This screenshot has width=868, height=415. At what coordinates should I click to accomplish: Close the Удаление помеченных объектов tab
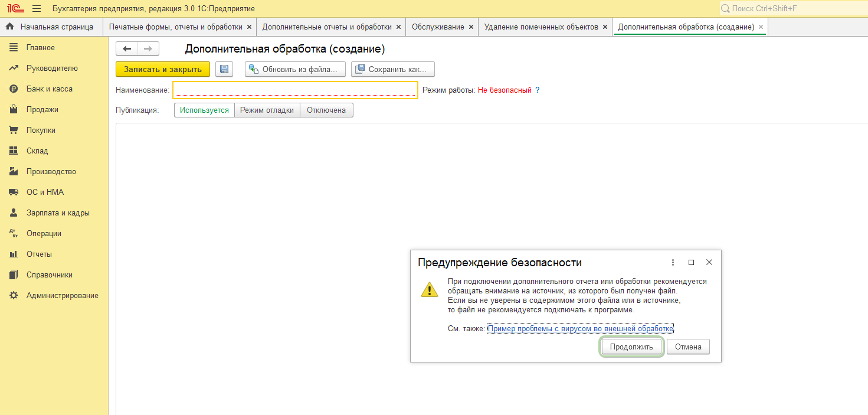605,27
